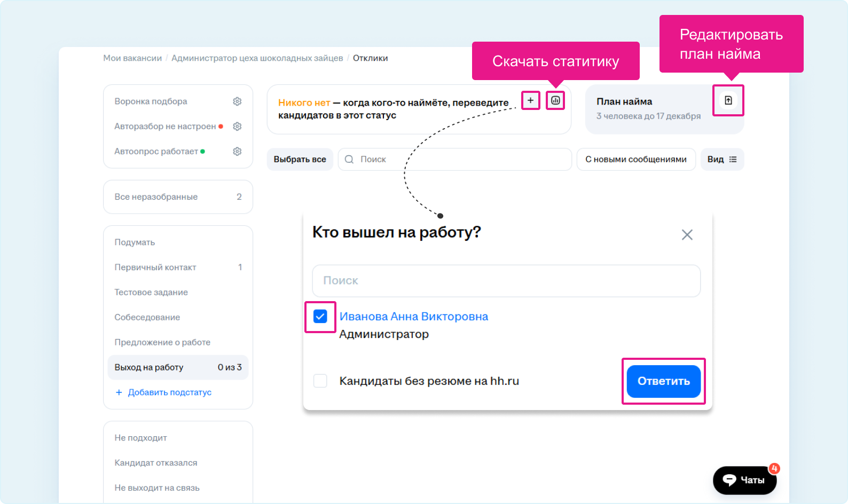848x504 pixels.
Task: Click gear icon next to Авторазбор не настроен
Action: [237, 127]
